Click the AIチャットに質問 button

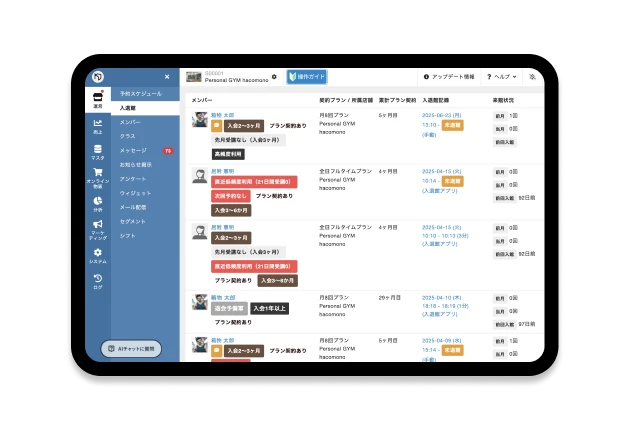coord(132,348)
